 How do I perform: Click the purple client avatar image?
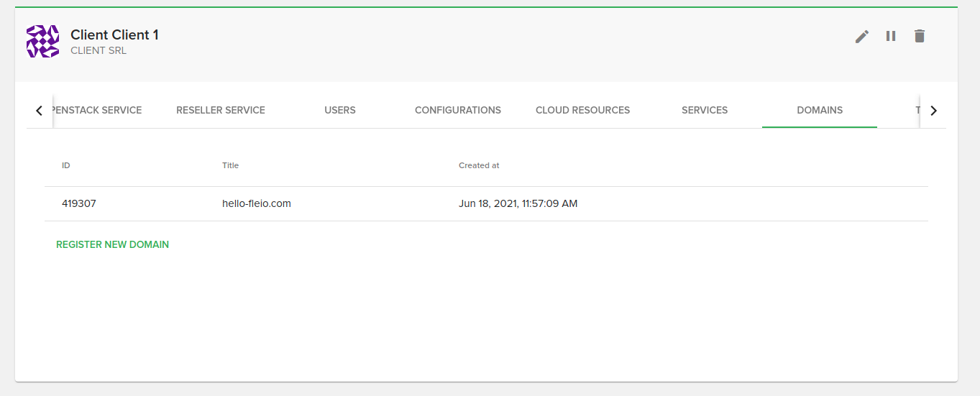coord(42,41)
